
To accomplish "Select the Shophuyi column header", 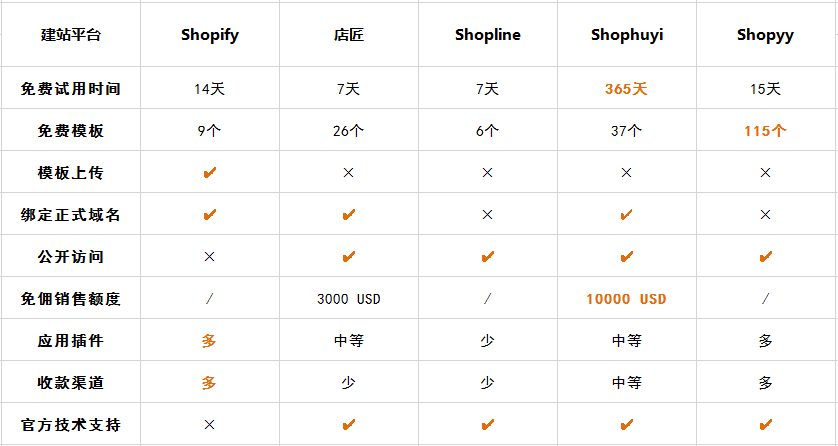I will click(626, 35).
